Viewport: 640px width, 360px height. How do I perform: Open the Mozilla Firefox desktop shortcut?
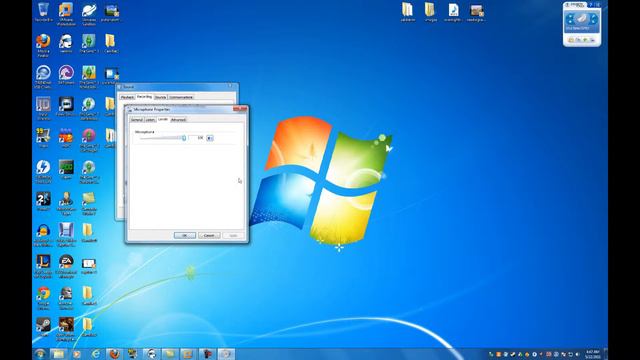[43, 45]
